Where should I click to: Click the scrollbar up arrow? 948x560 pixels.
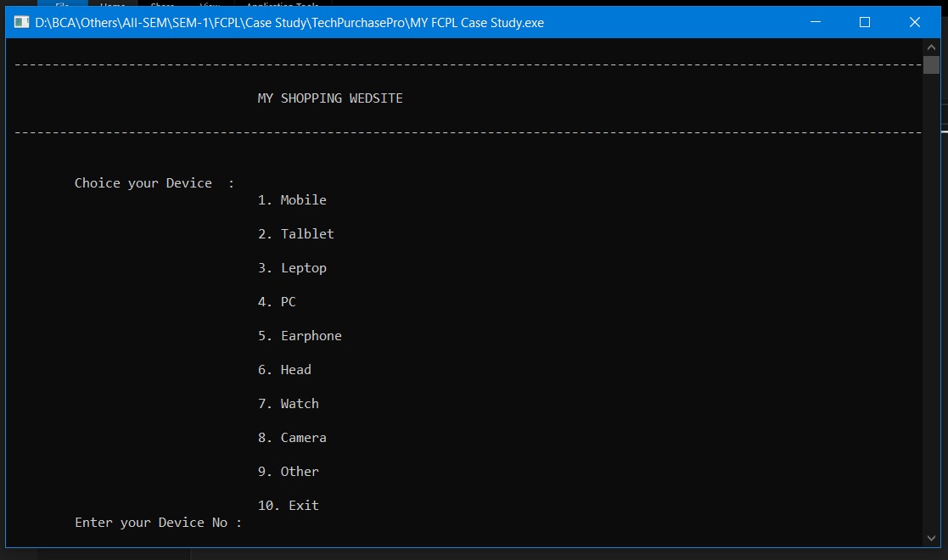coord(931,48)
